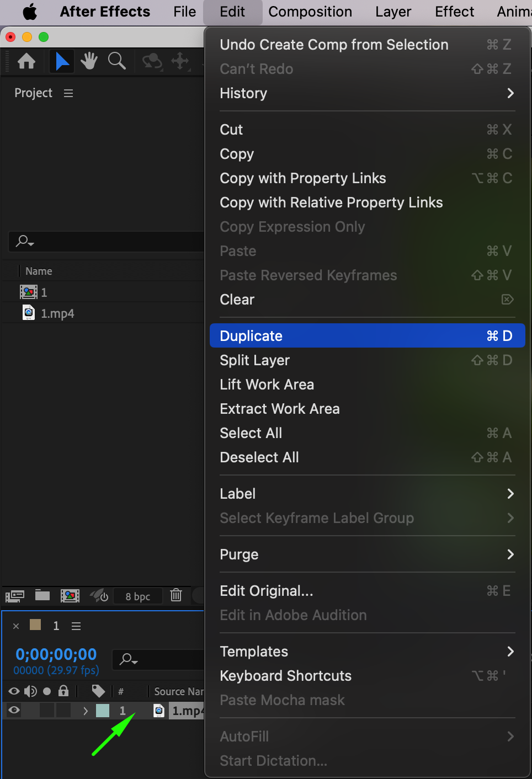Expand layer 1 properties triangle
Screen dimensions: 532x779
click(86, 711)
